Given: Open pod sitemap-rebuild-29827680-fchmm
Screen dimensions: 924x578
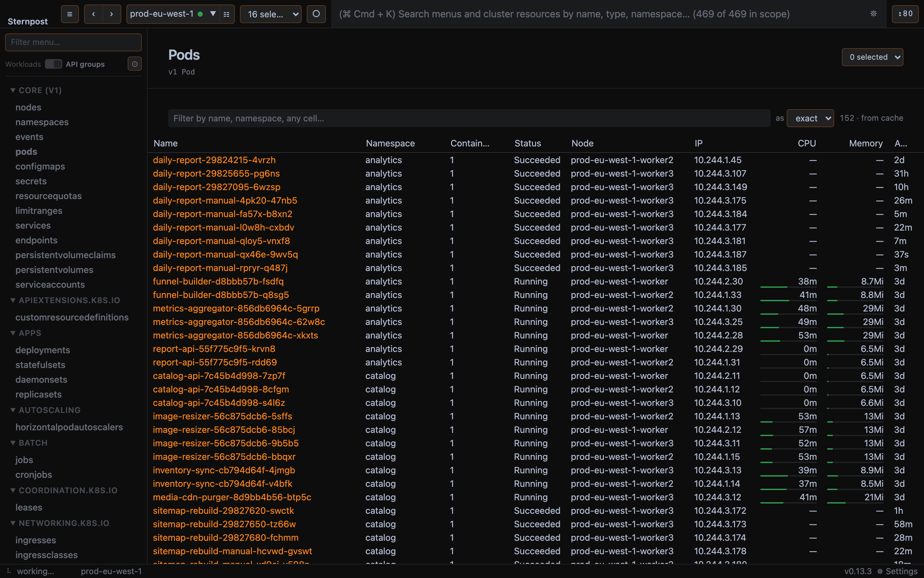Looking at the screenshot, I should (226, 538).
